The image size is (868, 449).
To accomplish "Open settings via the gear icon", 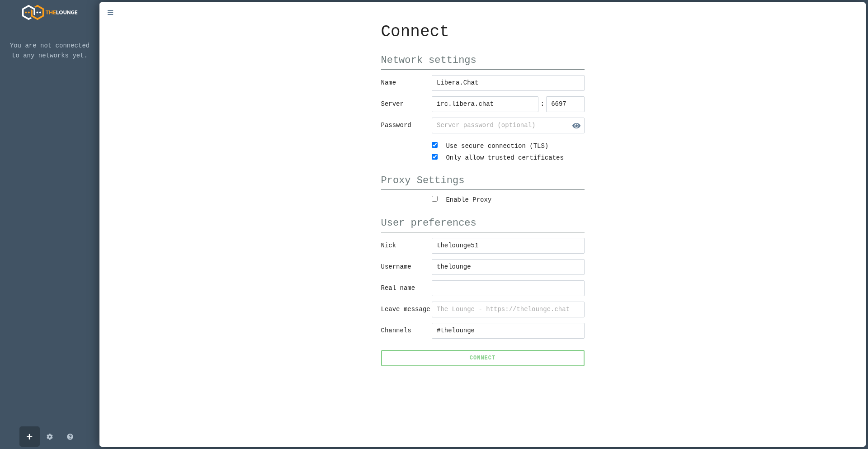I will click(50, 437).
